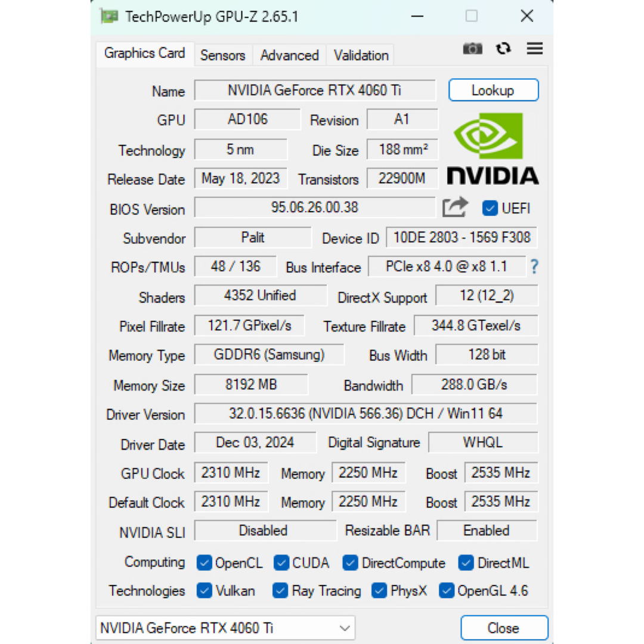Viewport: 644px width, 644px height.
Task: Click the "Computing" row label
Action: coord(154,562)
